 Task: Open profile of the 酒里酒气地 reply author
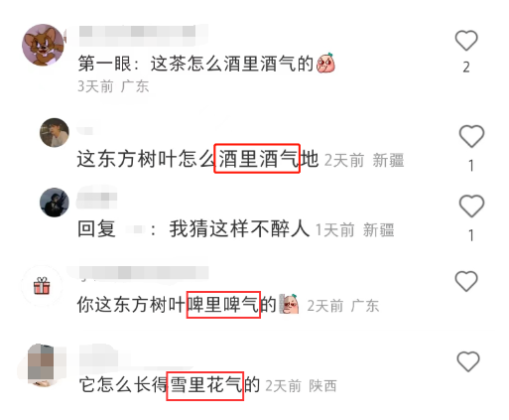[55, 132]
